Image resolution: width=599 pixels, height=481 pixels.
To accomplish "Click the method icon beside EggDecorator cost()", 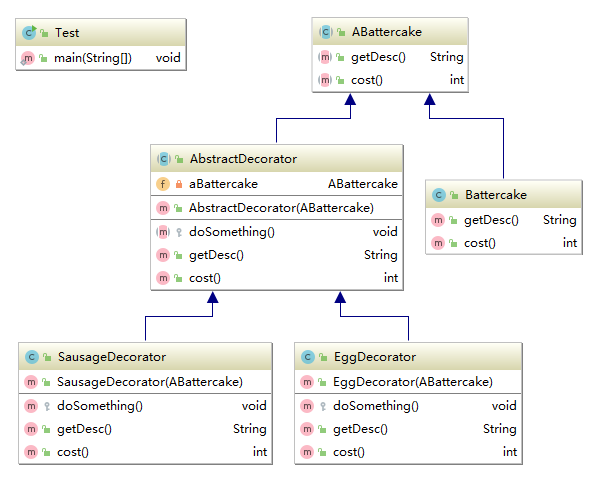I will [x=307, y=452].
